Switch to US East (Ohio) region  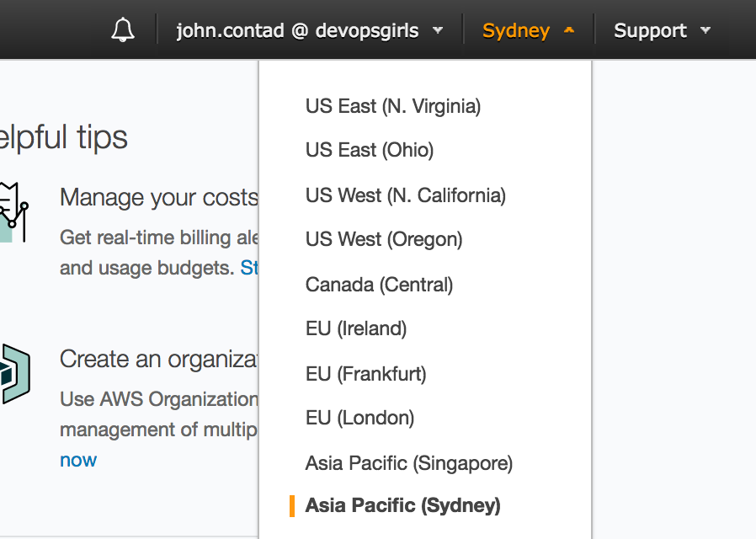coord(370,150)
